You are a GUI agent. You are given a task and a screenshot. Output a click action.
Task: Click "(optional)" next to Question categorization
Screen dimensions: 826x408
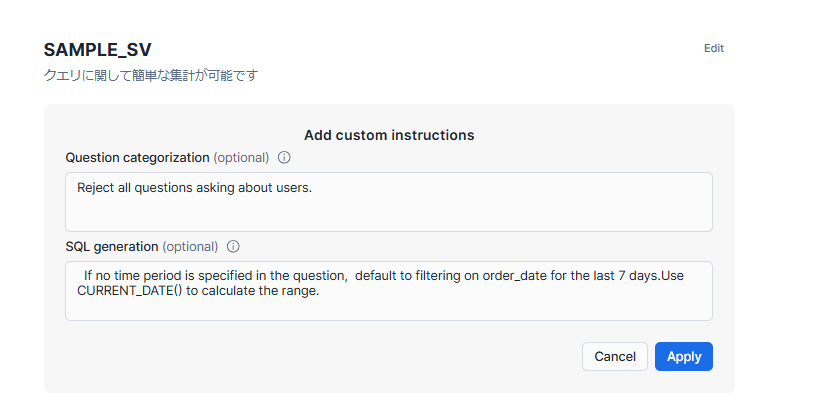point(241,158)
